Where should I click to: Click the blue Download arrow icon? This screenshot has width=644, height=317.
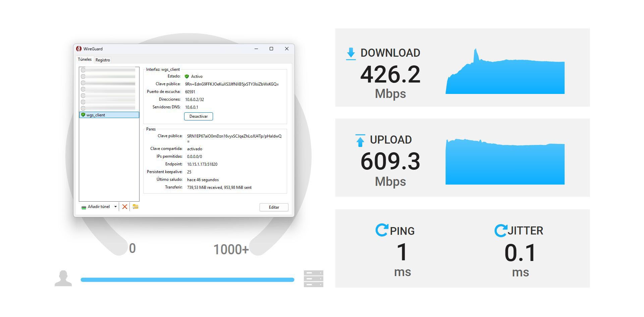tap(350, 53)
